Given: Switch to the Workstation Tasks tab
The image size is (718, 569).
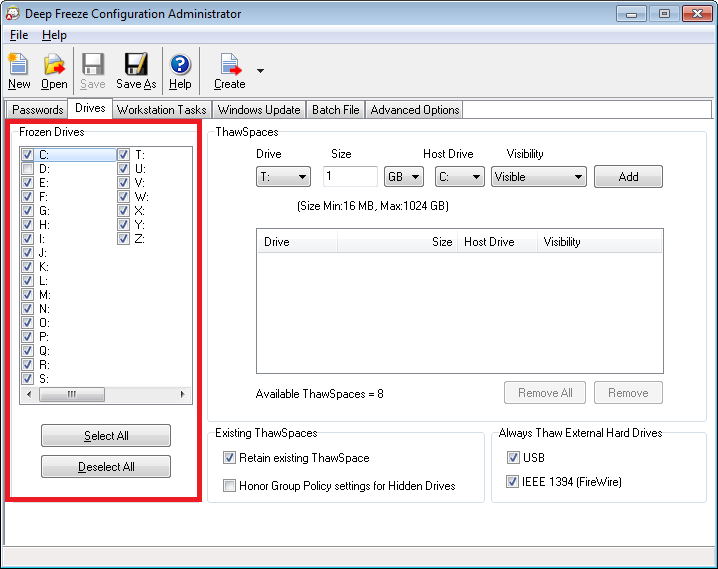Looking at the screenshot, I should point(161,110).
